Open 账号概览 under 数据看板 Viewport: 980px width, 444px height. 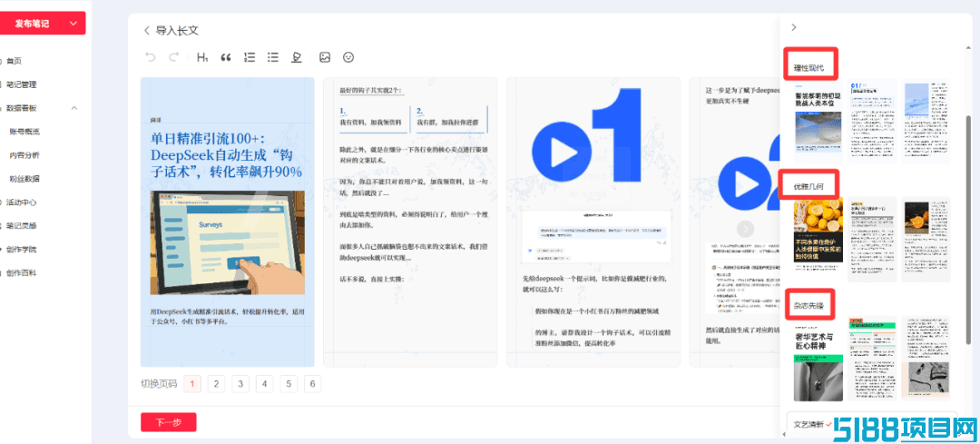[24, 132]
